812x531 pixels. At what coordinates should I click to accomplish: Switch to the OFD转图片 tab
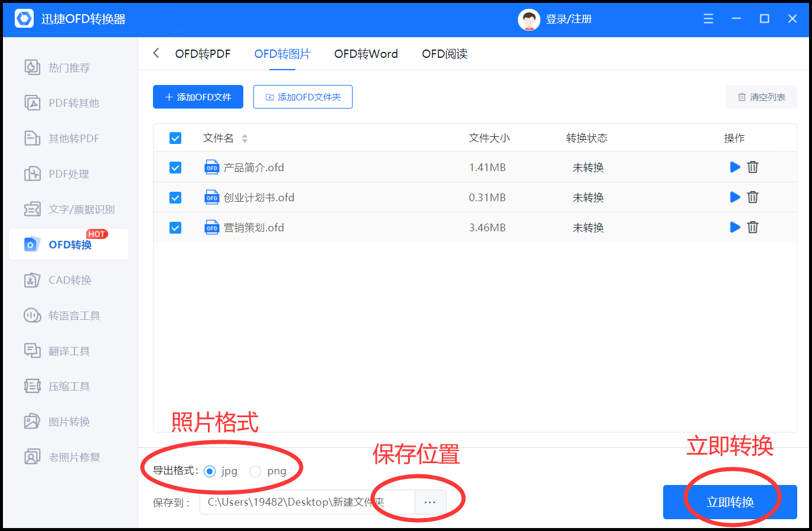[282, 54]
